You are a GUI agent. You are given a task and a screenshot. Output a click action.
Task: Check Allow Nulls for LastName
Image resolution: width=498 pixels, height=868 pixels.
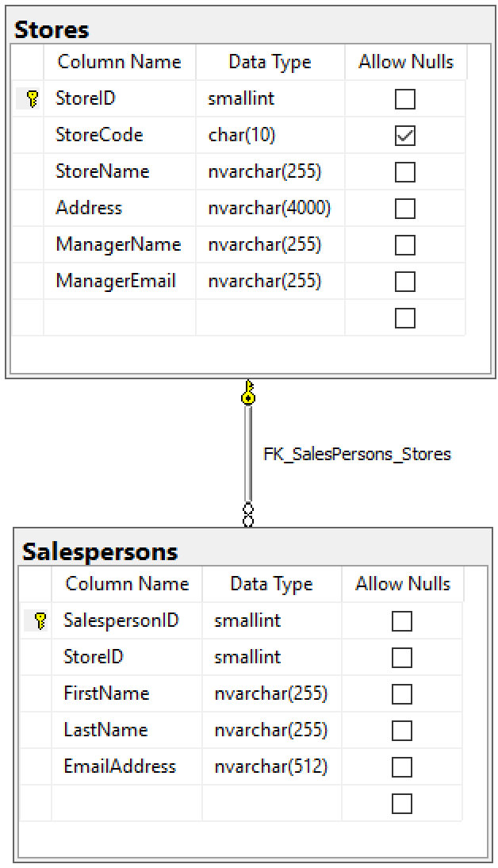pyautogui.click(x=402, y=730)
